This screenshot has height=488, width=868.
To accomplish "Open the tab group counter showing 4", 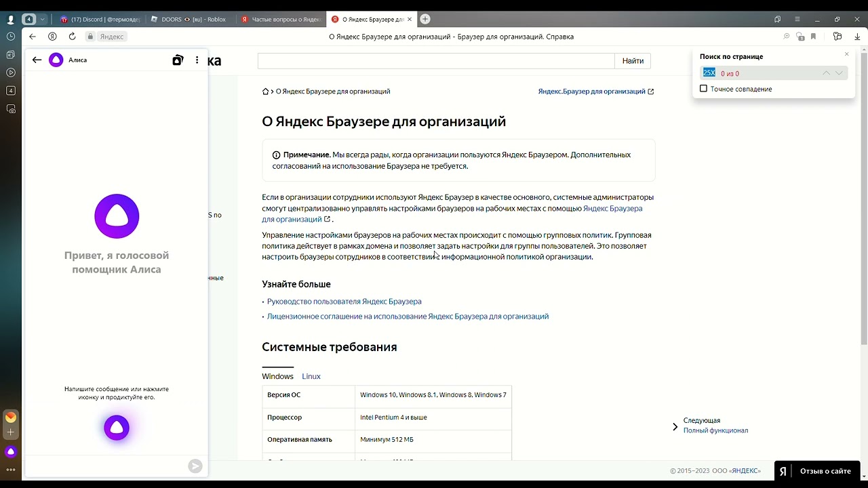I will [29, 20].
